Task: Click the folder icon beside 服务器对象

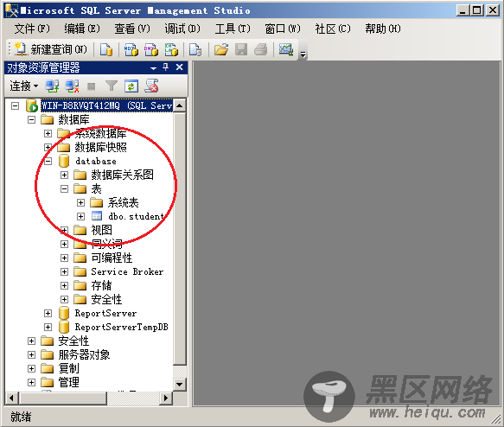Action: pyautogui.click(x=48, y=354)
